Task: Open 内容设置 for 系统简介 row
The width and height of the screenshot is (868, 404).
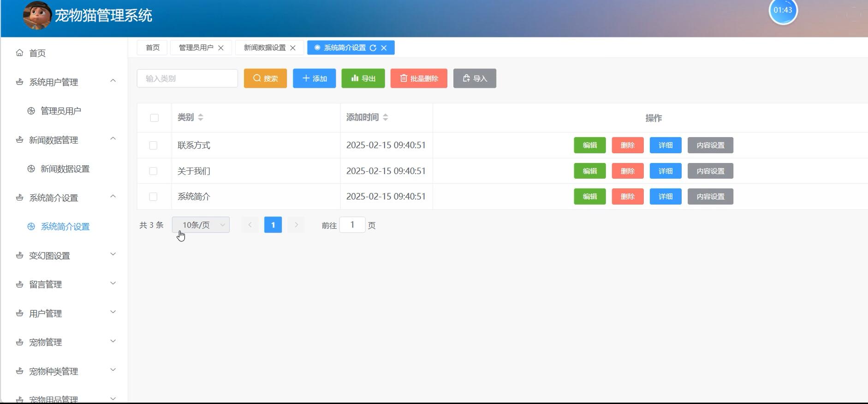Action: coord(710,196)
